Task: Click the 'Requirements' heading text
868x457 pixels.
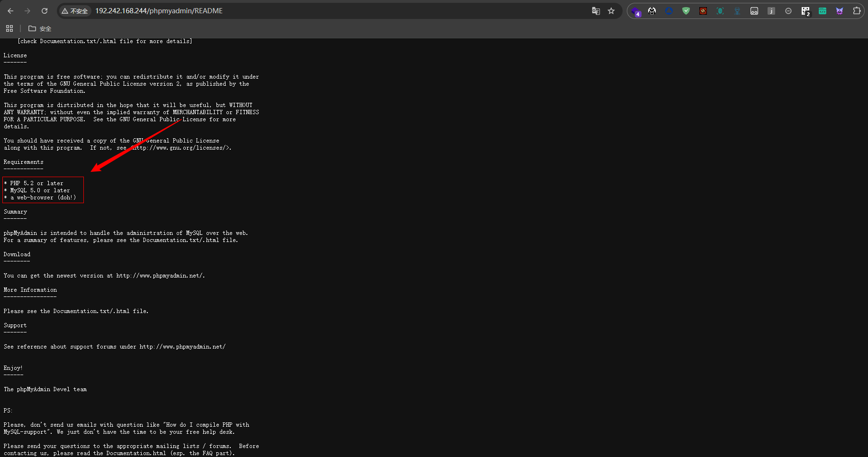Action: click(24, 162)
